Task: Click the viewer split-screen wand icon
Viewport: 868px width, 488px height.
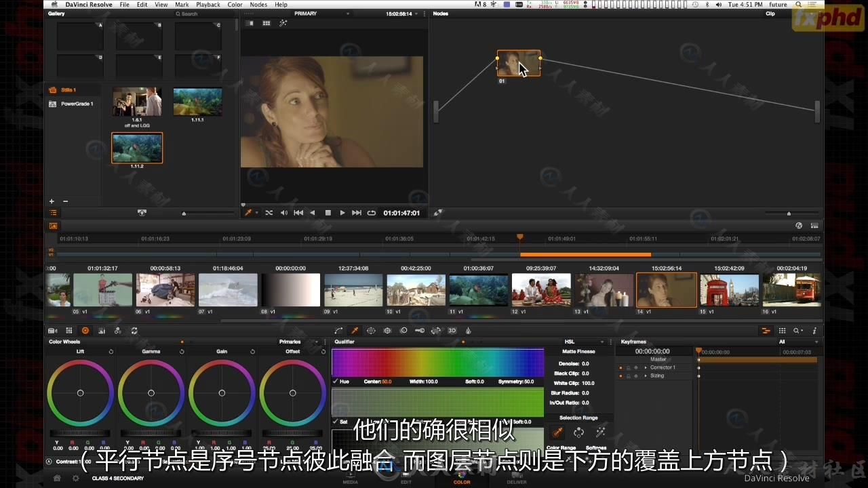Action: [283, 23]
